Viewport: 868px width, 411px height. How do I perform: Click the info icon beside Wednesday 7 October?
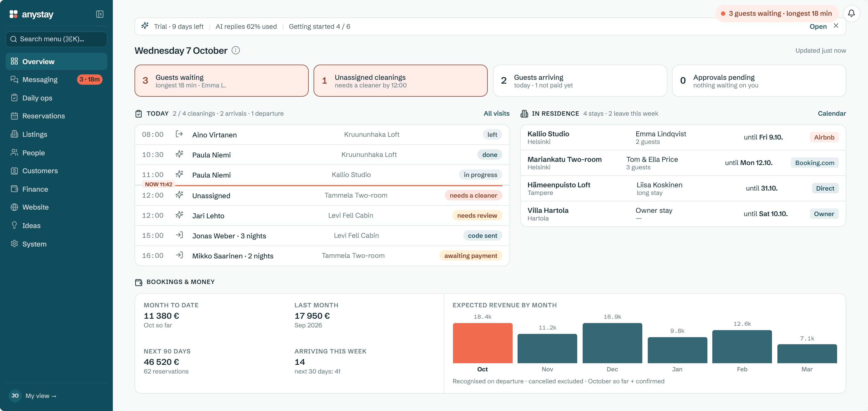pyautogui.click(x=235, y=50)
